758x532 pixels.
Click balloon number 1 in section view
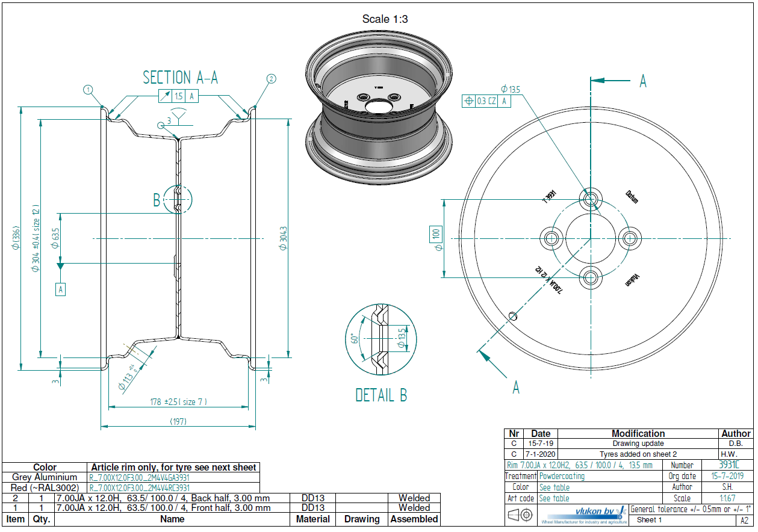88,90
